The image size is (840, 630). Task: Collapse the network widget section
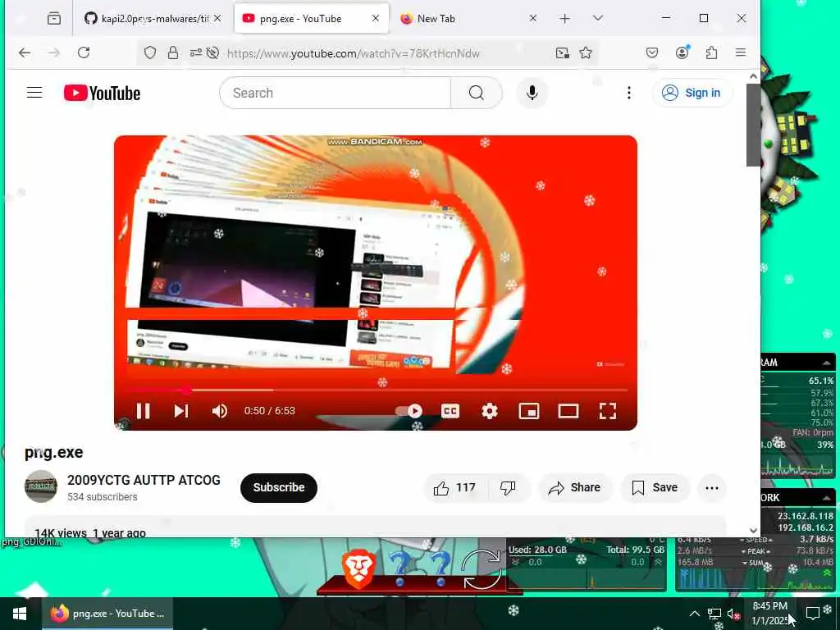point(826,498)
